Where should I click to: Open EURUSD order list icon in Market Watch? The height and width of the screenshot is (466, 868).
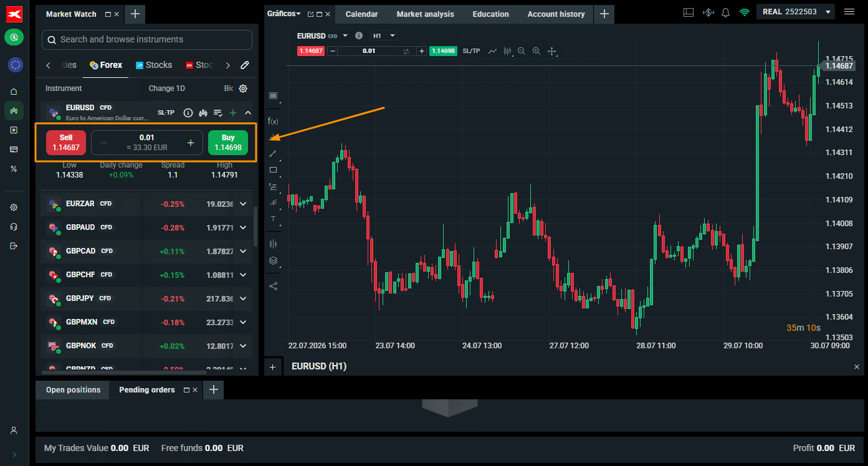point(218,113)
